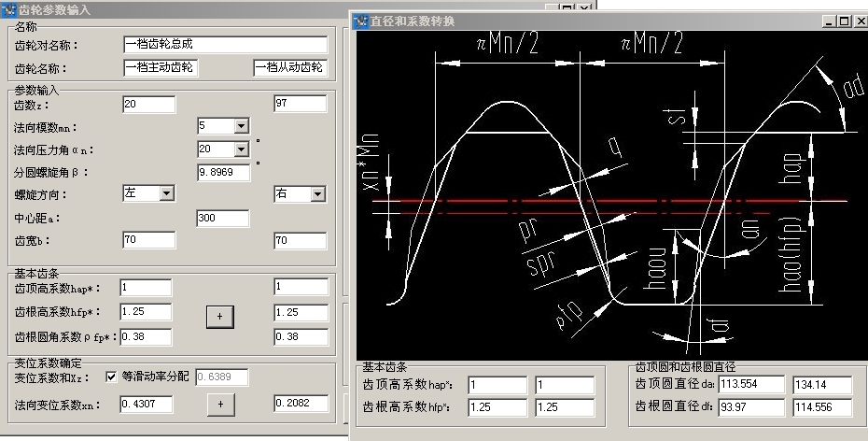Open the left helix direction dropdown

point(167,192)
